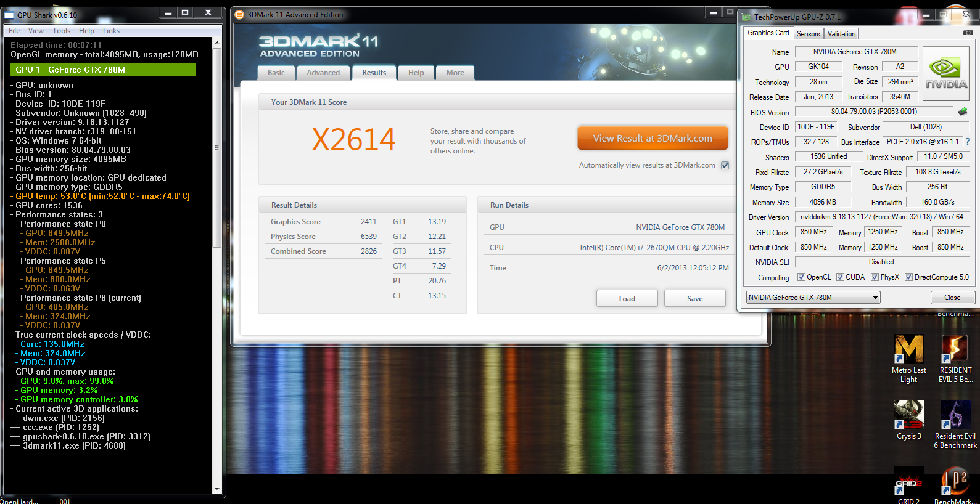Click the Shaders 1536 Unified field

[828, 156]
